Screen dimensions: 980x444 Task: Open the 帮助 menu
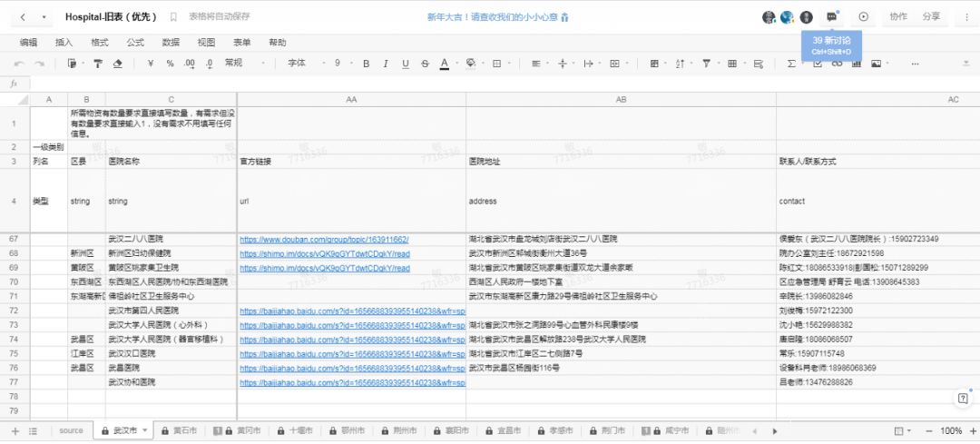coord(278,43)
